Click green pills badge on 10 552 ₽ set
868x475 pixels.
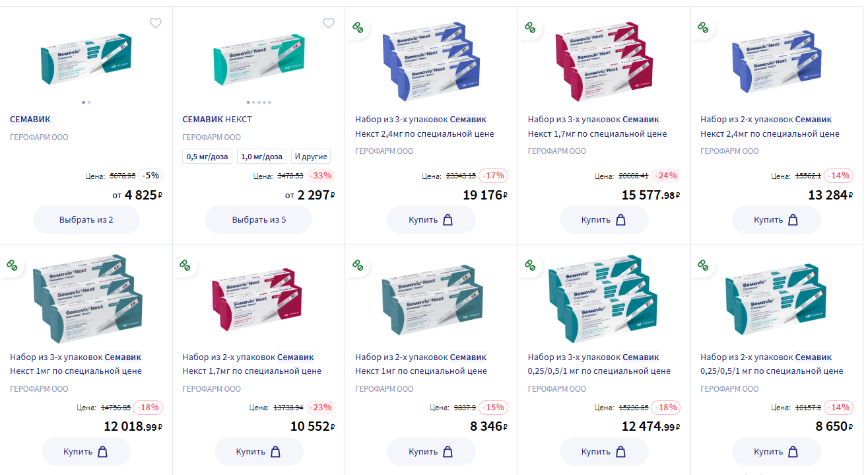pos(185,265)
